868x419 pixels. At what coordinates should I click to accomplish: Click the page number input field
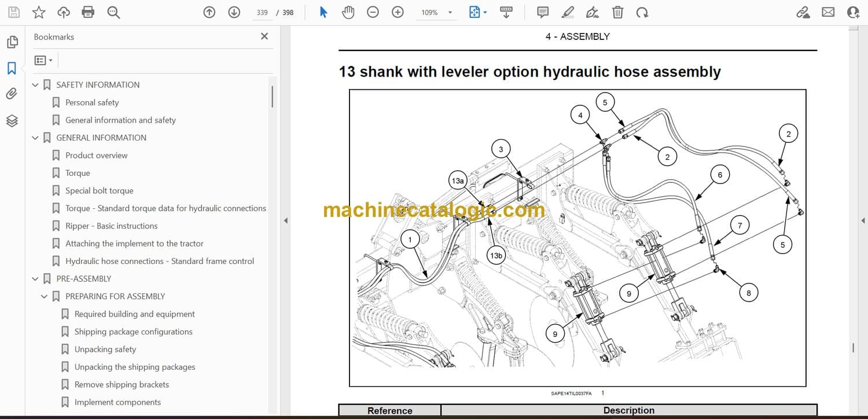point(262,12)
